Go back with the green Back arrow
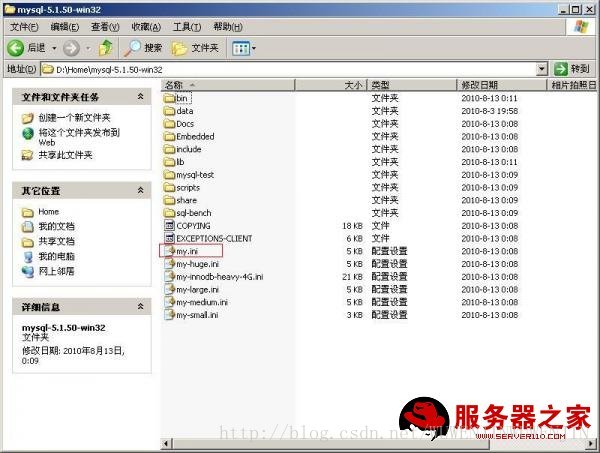This screenshot has height=453, width=600. 16,48
